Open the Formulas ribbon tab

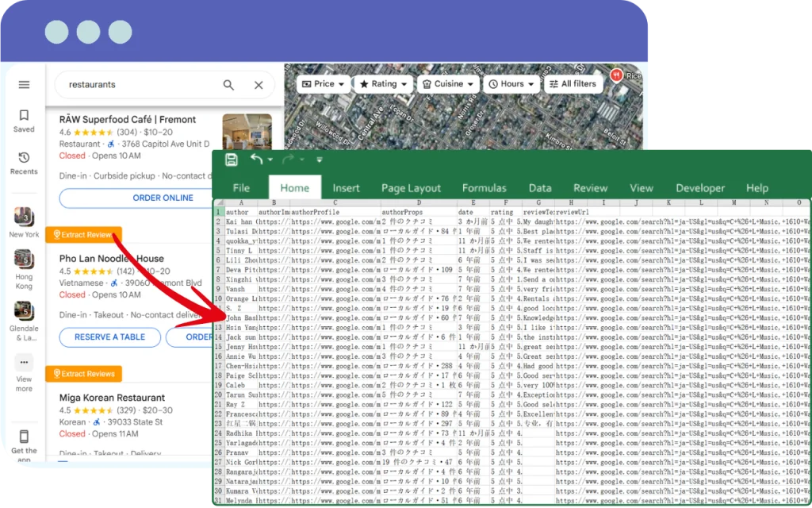[x=485, y=188]
